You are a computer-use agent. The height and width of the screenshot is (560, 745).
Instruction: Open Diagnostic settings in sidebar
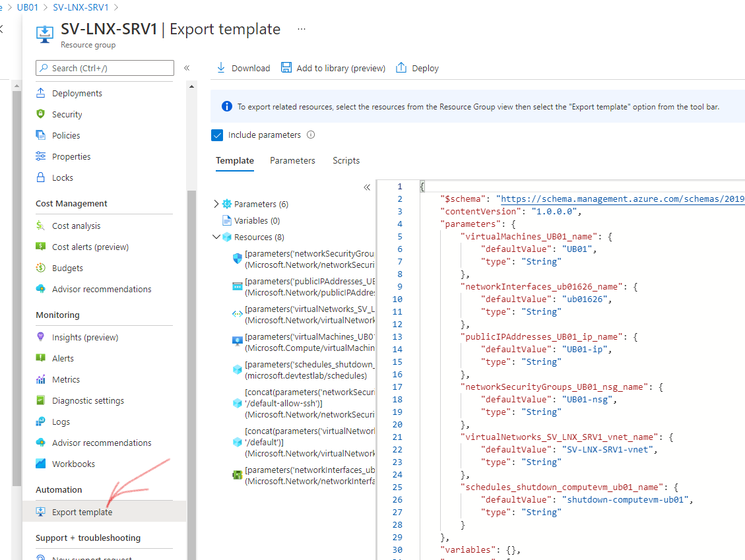click(x=88, y=400)
